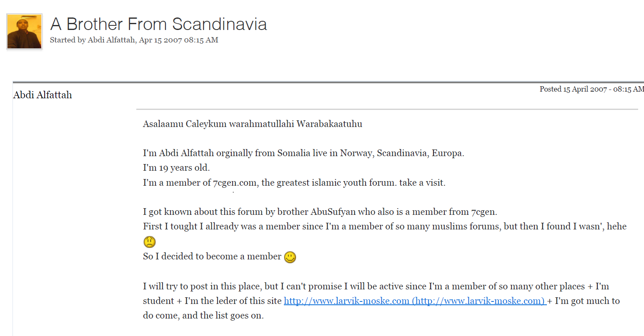This screenshot has width=644, height=336.
Task: Click the thick gray bar above the post
Action: [328, 82]
